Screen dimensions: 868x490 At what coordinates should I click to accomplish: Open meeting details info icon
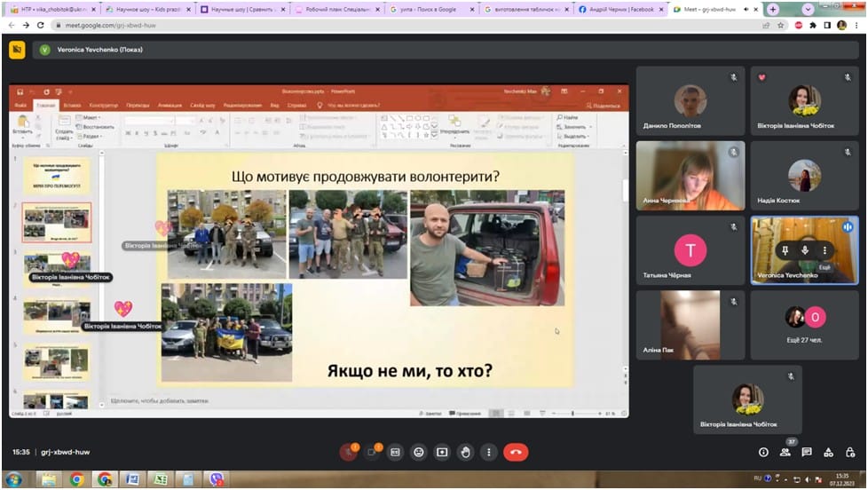coord(763,452)
